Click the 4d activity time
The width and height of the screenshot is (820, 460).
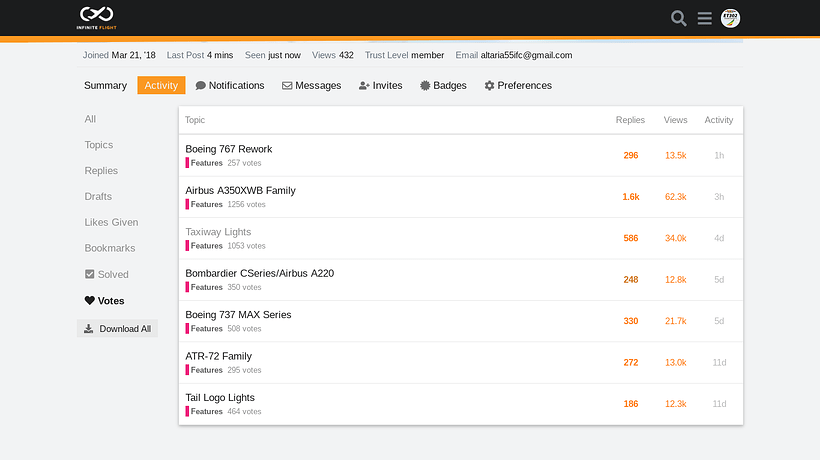pyautogui.click(x=719, y=238)
